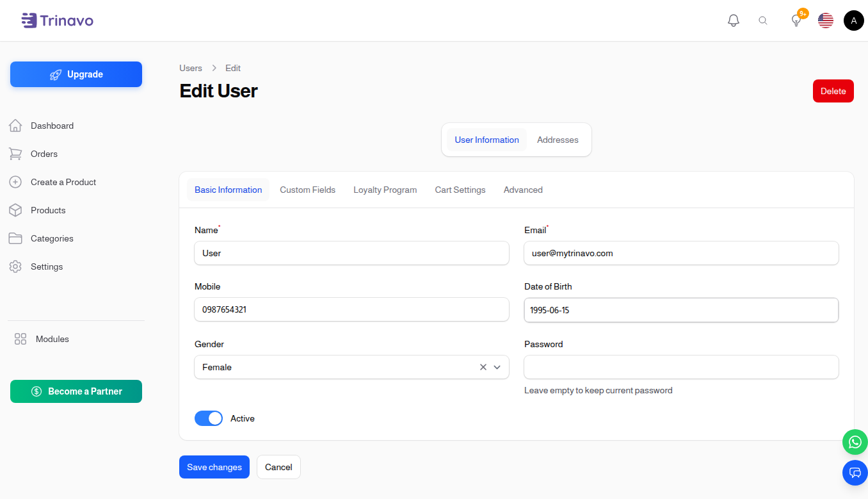This screenshot has height=499, width=868.
Task: Click the Orders cart icon
Action: point(15,154)
